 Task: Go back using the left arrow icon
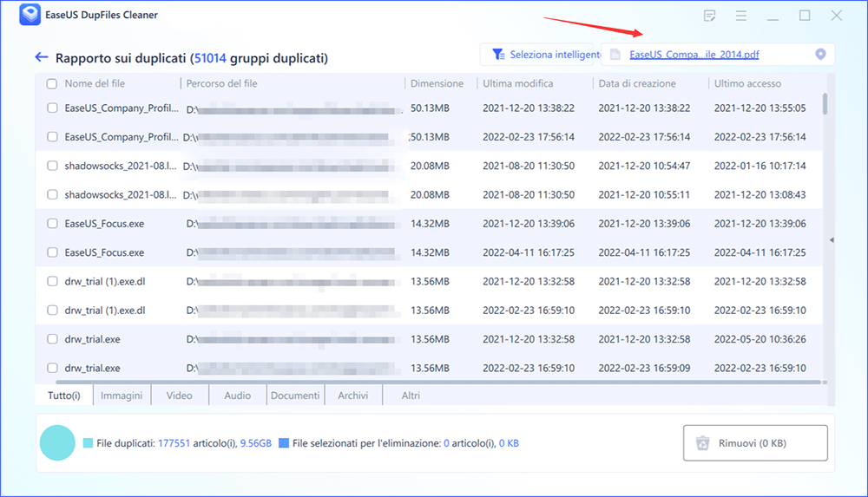pos(42,57)
